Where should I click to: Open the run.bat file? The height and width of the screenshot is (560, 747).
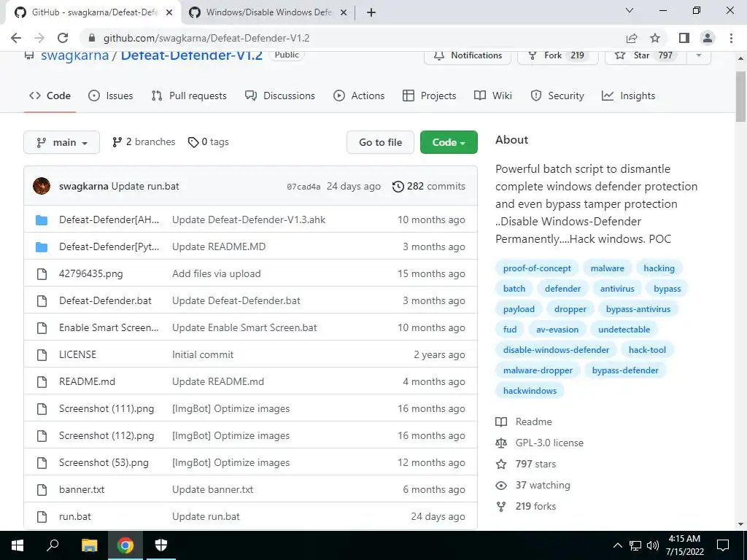[75, 517]
